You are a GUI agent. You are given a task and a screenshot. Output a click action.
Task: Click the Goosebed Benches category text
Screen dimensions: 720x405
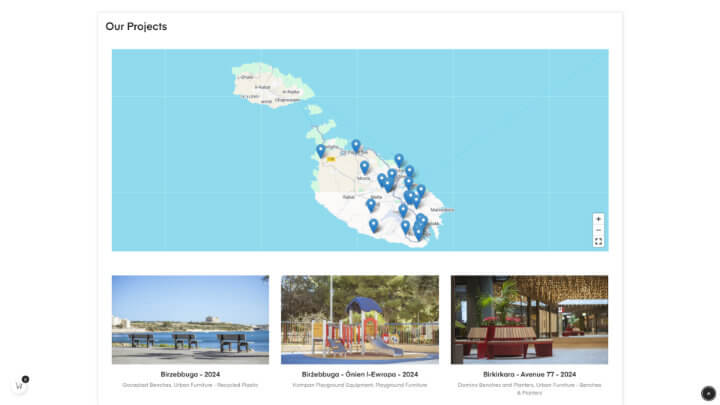coord(190,384)
